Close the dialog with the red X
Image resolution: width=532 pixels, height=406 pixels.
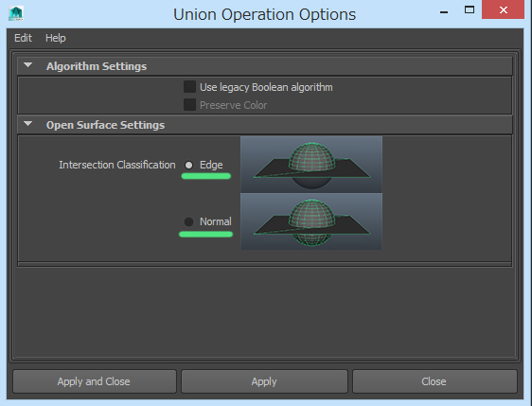pos(504,9)
